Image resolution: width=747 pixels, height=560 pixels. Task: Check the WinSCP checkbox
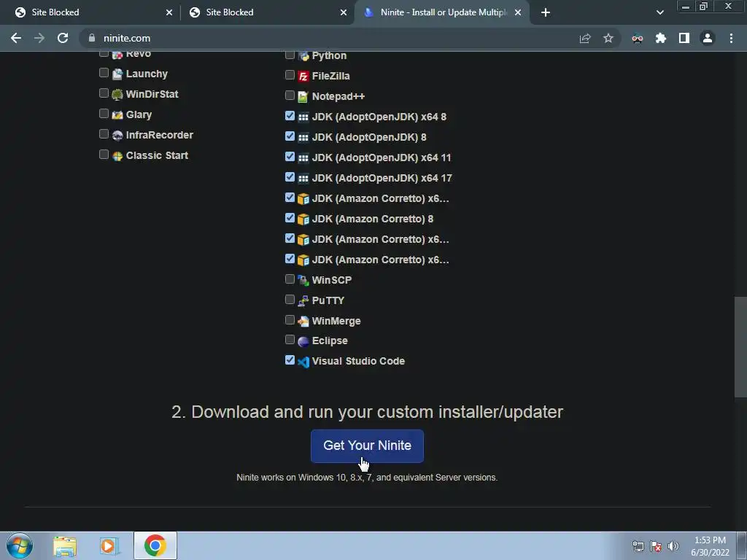[290, 279]
